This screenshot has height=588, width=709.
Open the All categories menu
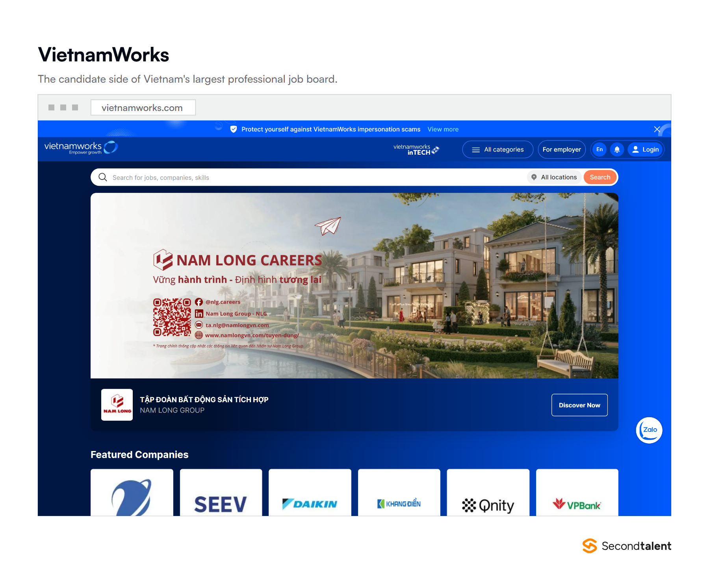[497, 150]
